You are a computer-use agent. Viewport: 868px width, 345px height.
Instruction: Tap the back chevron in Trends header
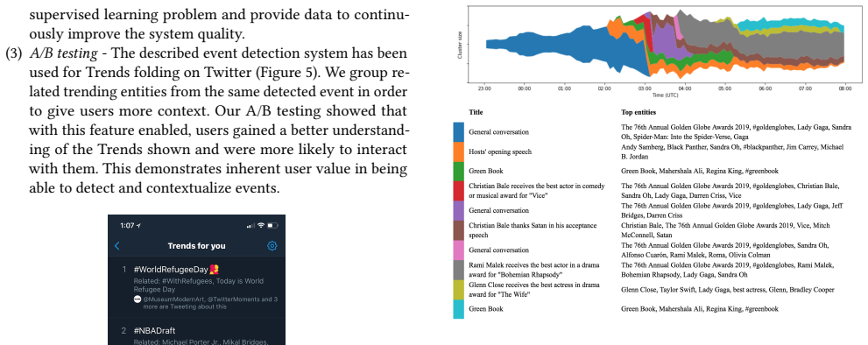[x=116, y=246]
